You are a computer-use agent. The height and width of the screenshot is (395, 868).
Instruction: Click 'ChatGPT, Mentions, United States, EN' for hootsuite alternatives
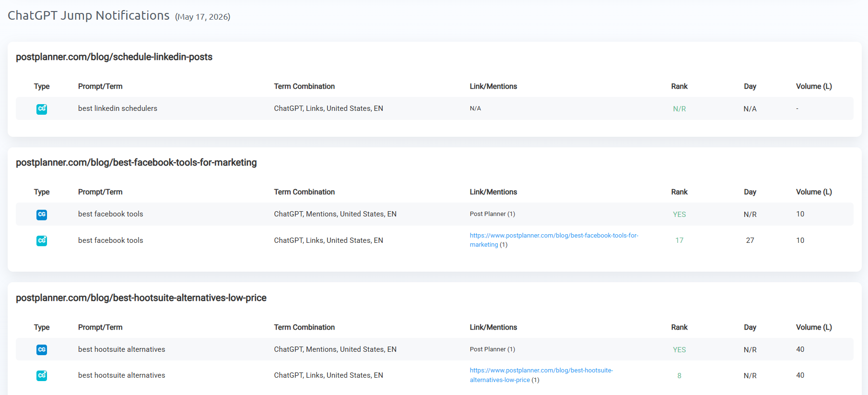(335, 349)
